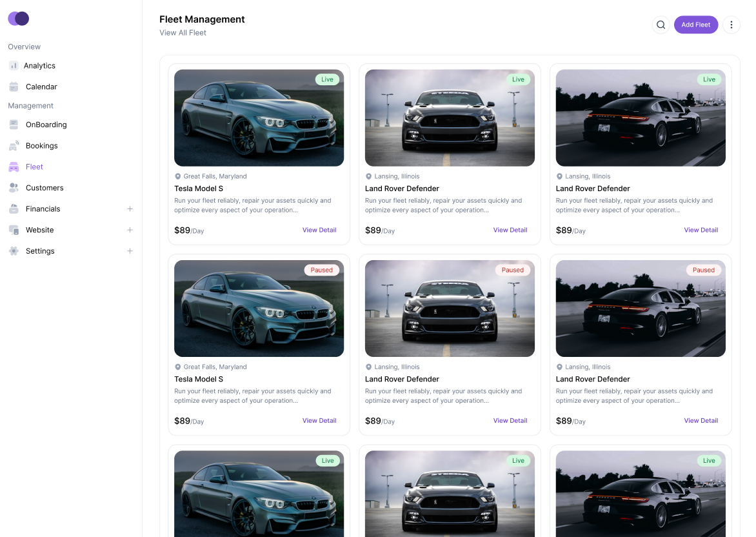This screenshot has width=756, height=537.
Task: View Detail of top right Land Rover card
Action: 701,230
